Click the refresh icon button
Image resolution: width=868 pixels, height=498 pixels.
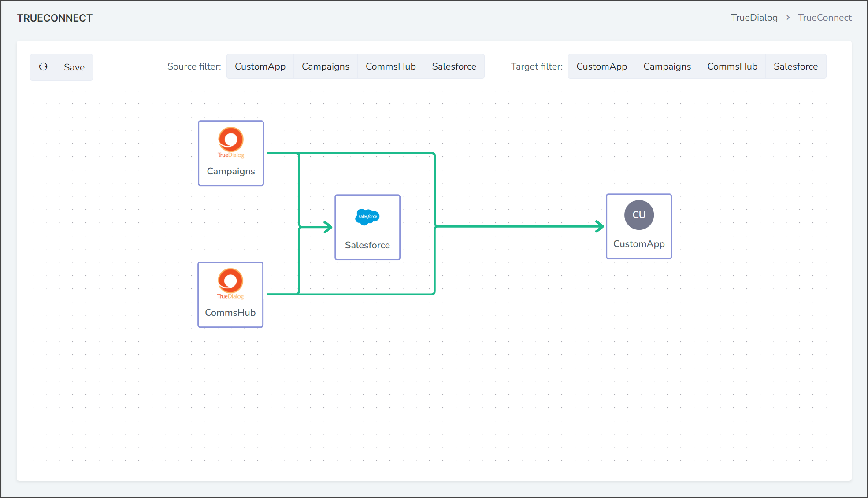(x=43, y=67)
